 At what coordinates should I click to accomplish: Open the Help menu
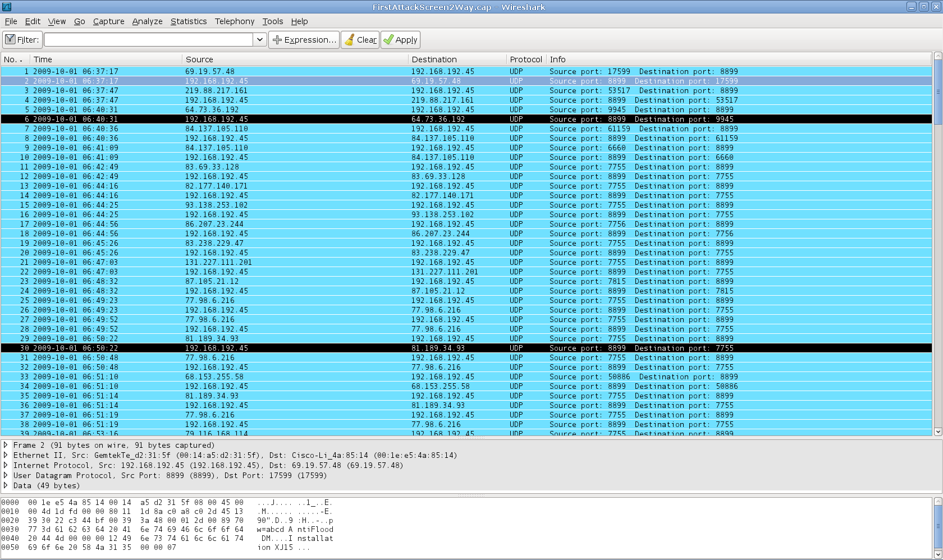click(x=299, y=21)
